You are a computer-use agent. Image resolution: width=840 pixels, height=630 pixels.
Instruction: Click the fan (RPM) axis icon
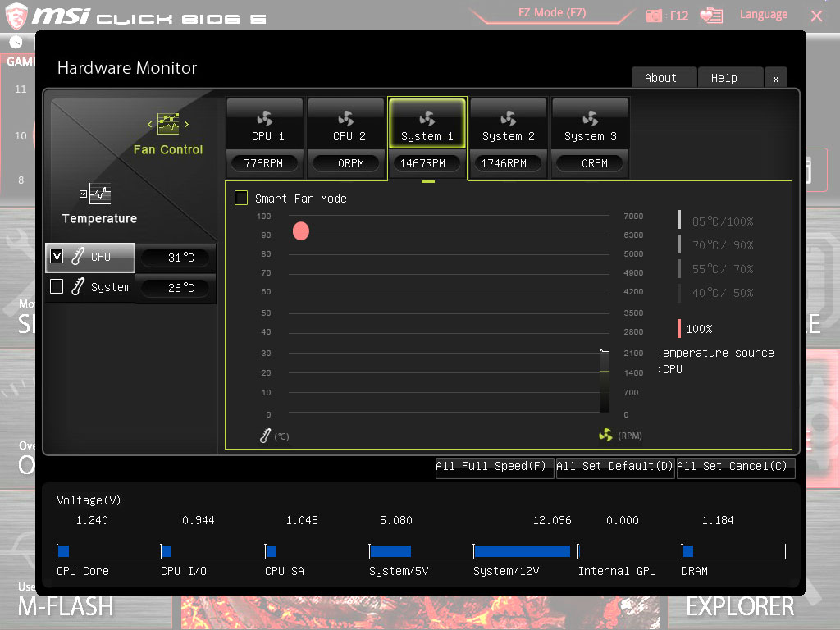(x=605, y=435)
